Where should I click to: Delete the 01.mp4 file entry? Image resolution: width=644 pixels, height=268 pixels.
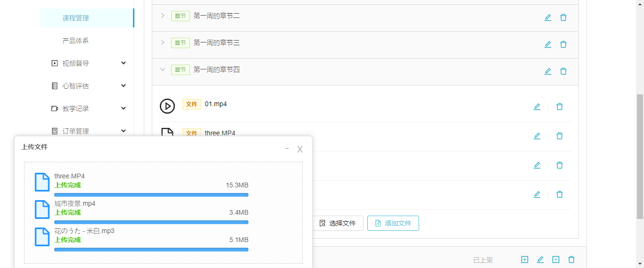(560, 107)
